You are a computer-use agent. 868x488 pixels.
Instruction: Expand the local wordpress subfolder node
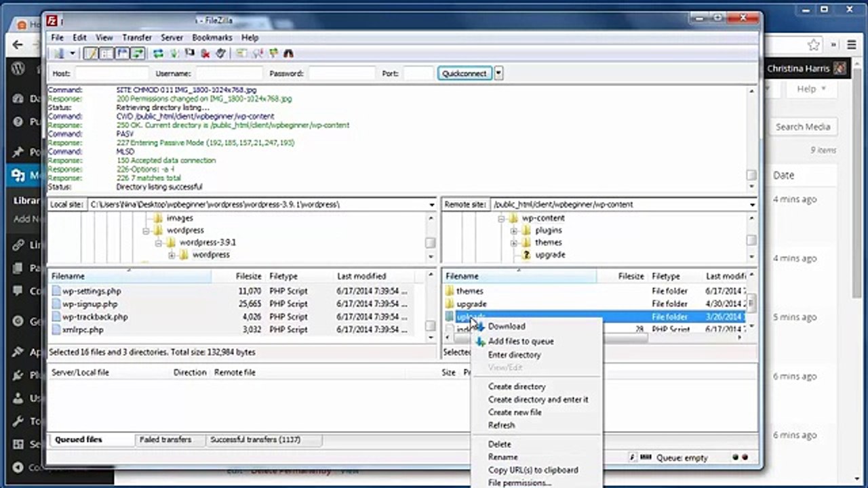tap(172, 256)
